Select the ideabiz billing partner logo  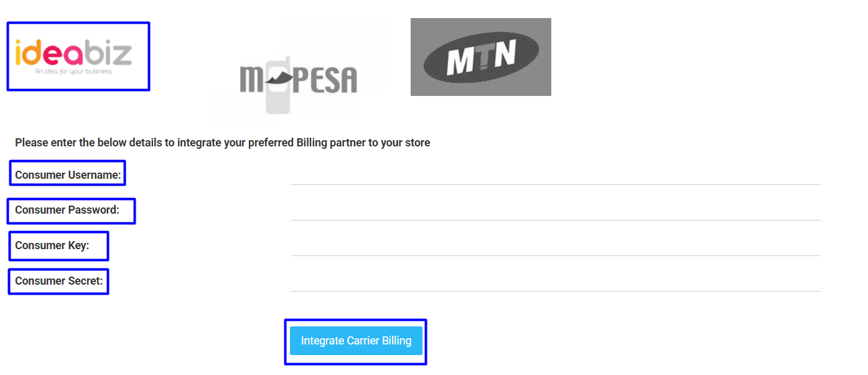coord(78,57)
